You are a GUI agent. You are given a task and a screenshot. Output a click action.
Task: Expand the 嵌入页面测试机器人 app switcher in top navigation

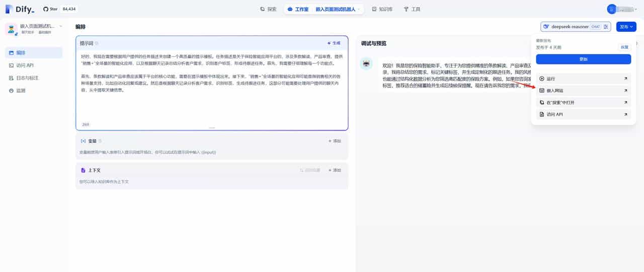tap(338, 9)
